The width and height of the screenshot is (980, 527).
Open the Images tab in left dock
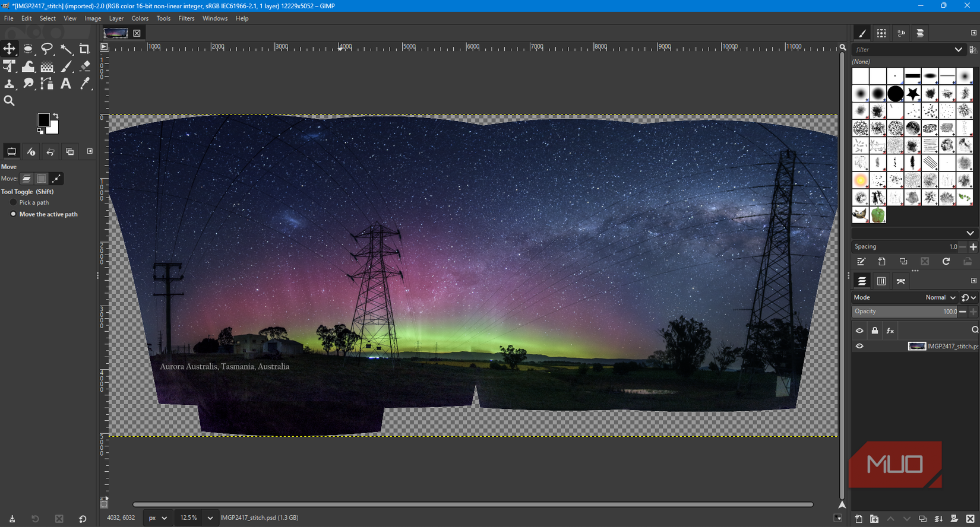pos(69,151)
